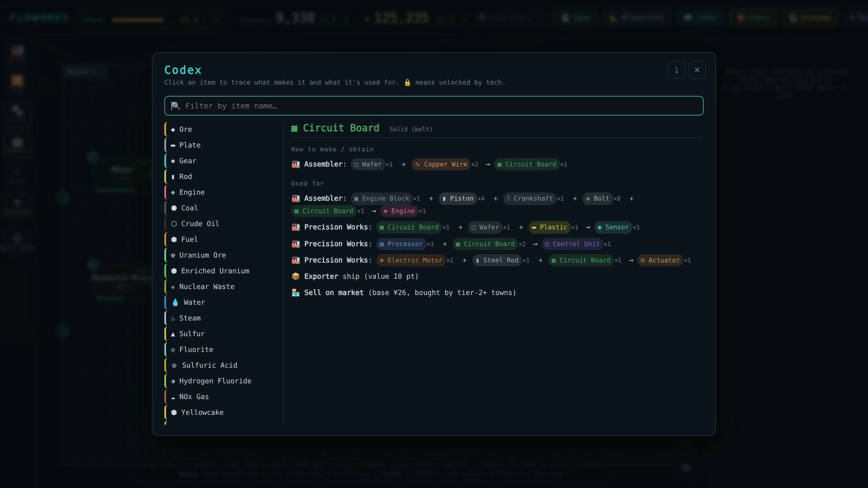Select Sulfuric Acid in the list
The height and width of the screenshot is (488, 868).
(x=223, y=365)
